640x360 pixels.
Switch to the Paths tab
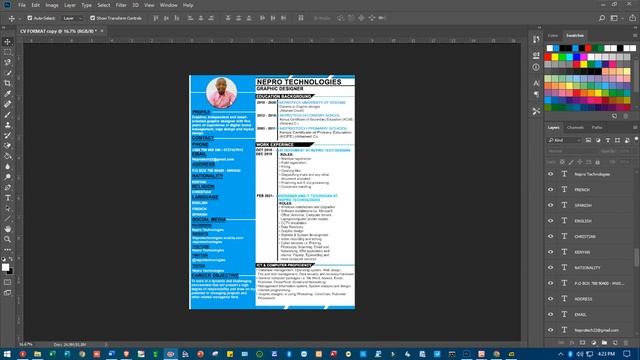pos(597,128)
